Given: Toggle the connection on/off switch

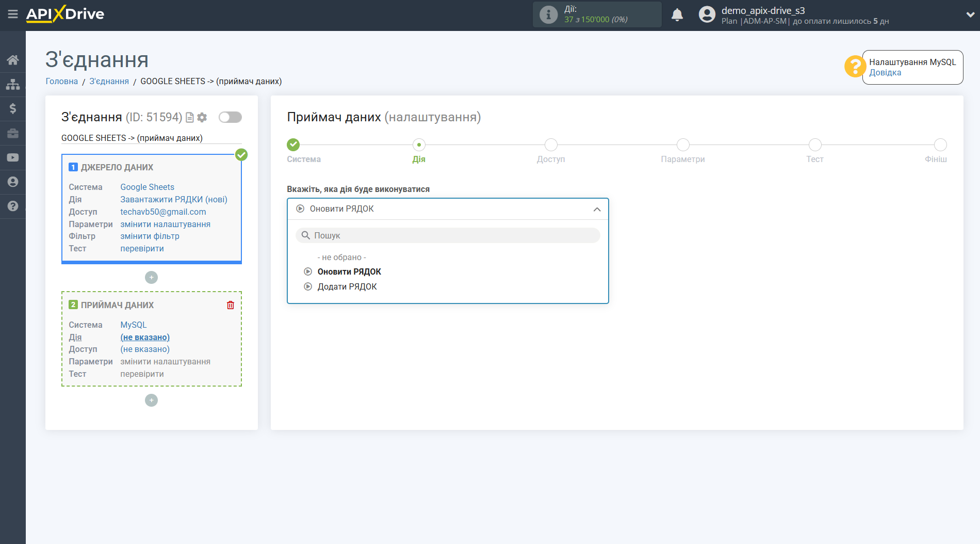Looking at the screenshot, I should pos(230,117).
